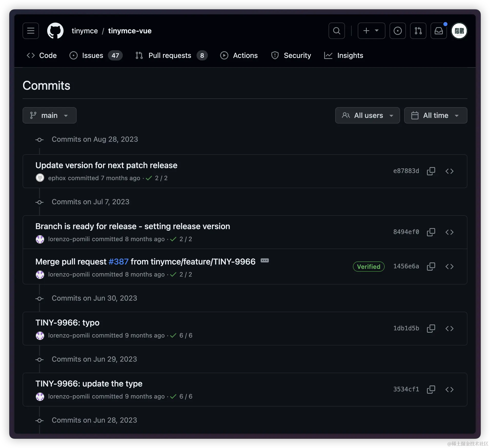
Task: Switch to the Issues tab
Action: coord(96,55)
